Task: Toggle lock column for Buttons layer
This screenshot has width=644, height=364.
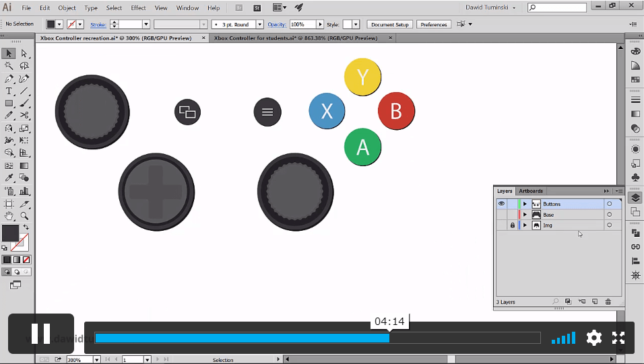Action: point(512,204)
